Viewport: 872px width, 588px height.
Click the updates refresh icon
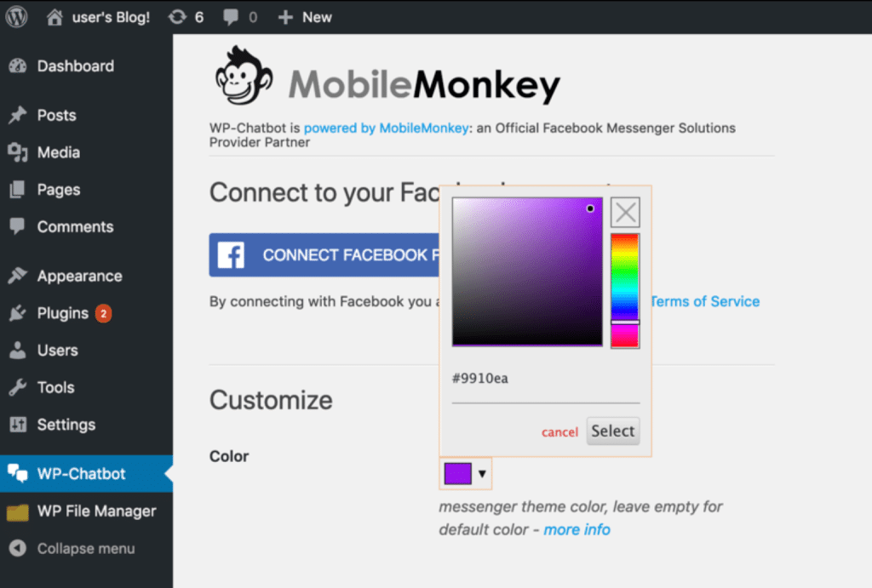pyautogui.click(x=177, y=17)
